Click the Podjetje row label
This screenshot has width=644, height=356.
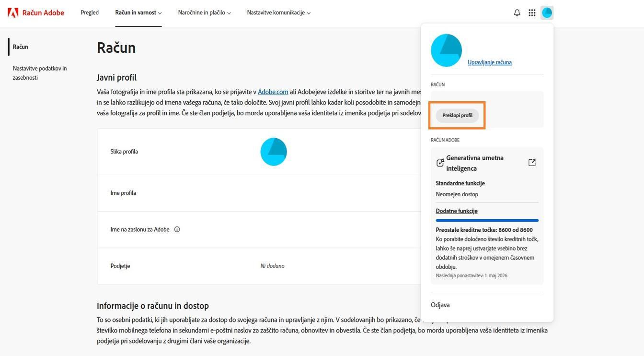pos(120,266)
